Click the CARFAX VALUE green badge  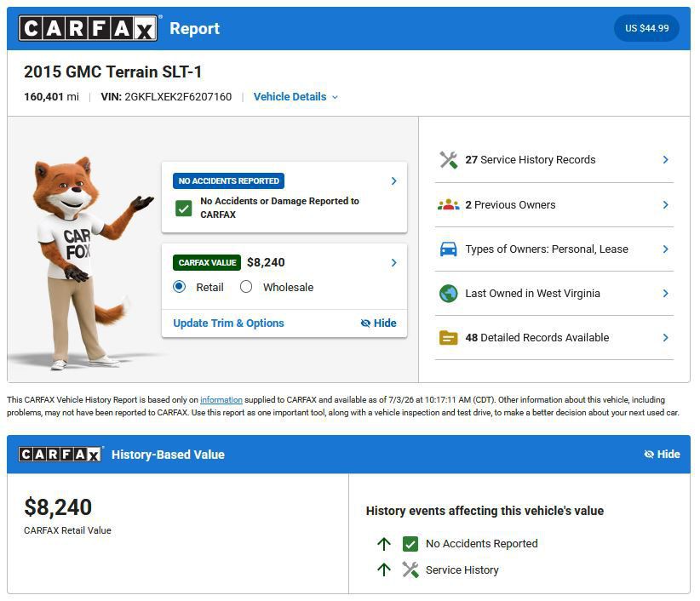207,262
